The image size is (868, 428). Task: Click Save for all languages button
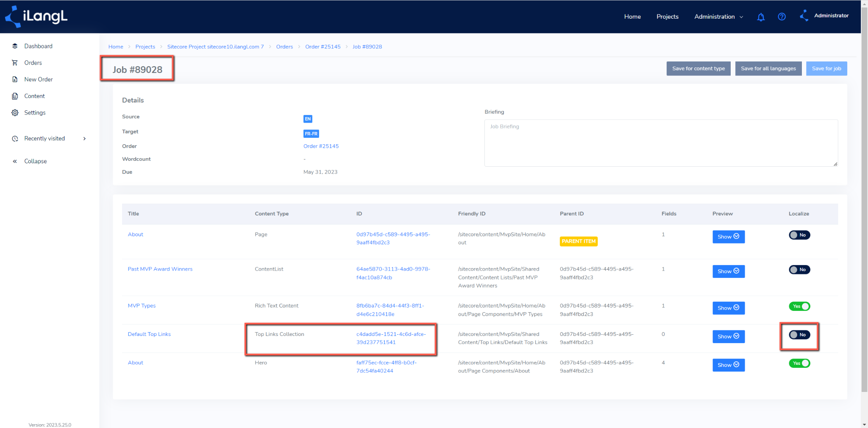tap(768, 68)
